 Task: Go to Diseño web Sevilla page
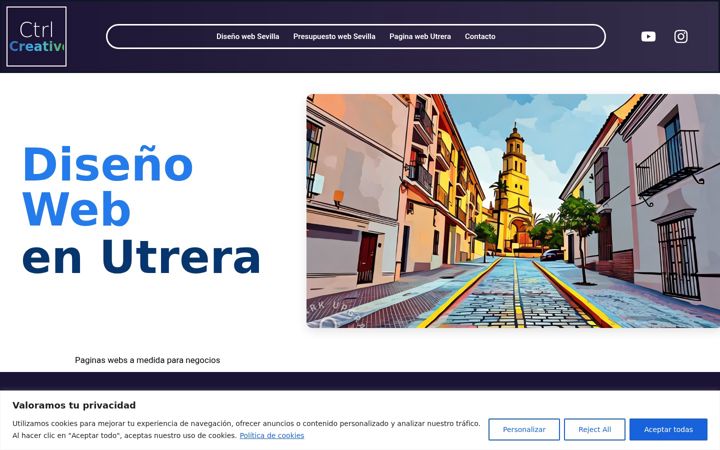pyautogui.click(x=248, y=36)
